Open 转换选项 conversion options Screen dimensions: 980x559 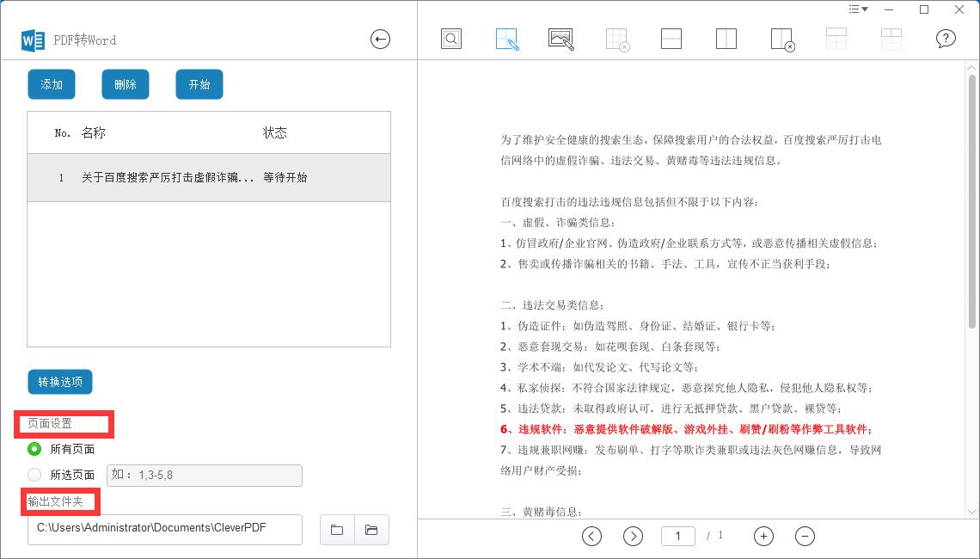(60, 382)
